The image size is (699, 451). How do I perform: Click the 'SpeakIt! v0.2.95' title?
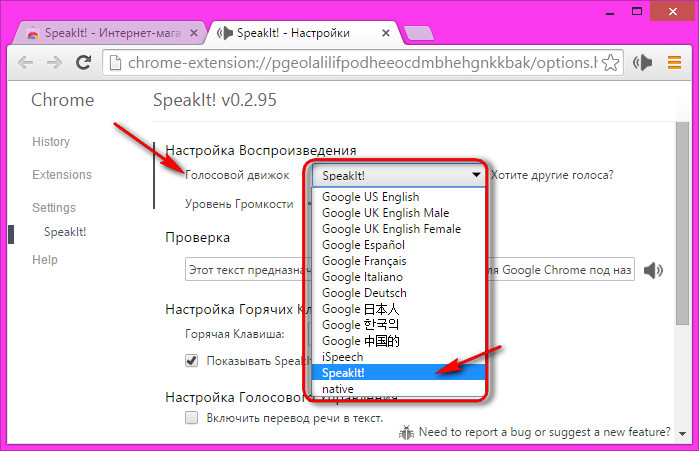pyautogui.click(x=215, y=100)
